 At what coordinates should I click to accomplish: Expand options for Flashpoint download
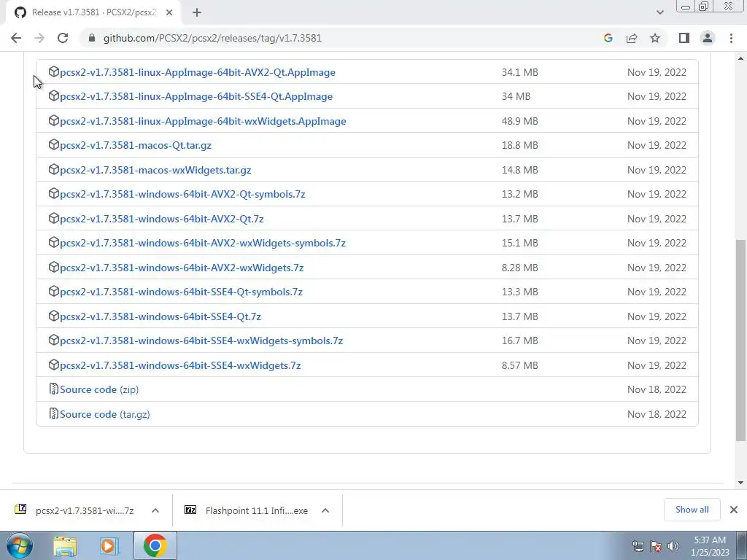coord(325,510)
